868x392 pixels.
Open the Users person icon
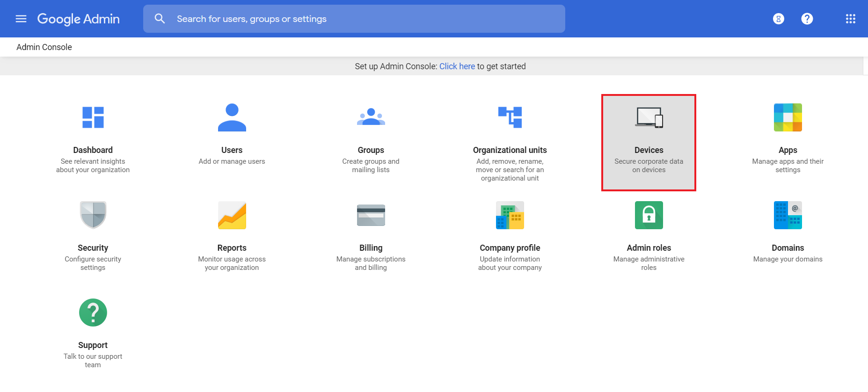[232, 117]
